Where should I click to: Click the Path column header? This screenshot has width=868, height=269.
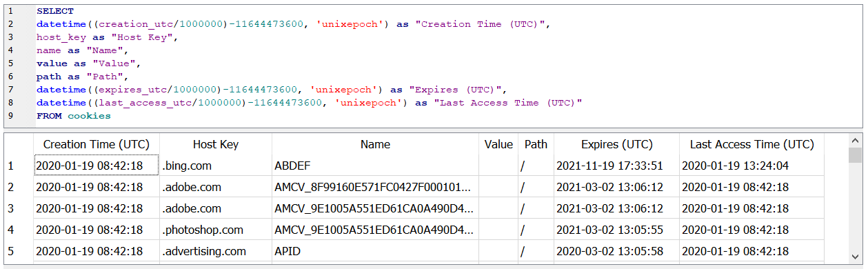coord(536,144)
